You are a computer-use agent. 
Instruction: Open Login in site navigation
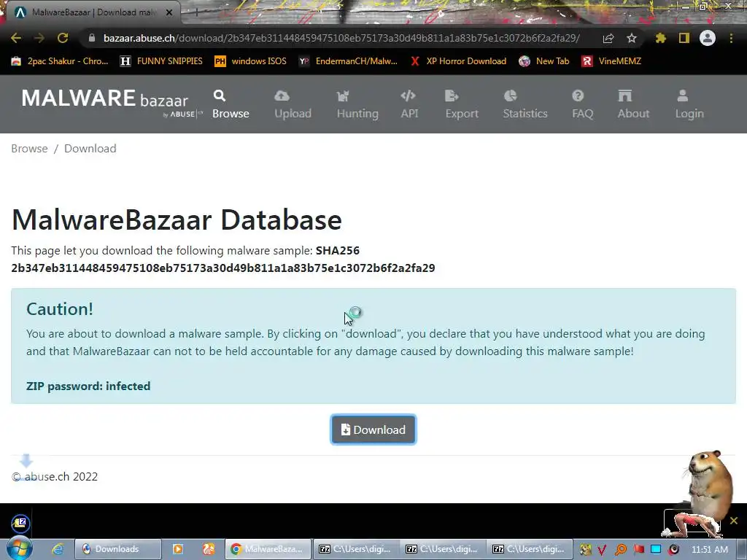pos(689,104)
